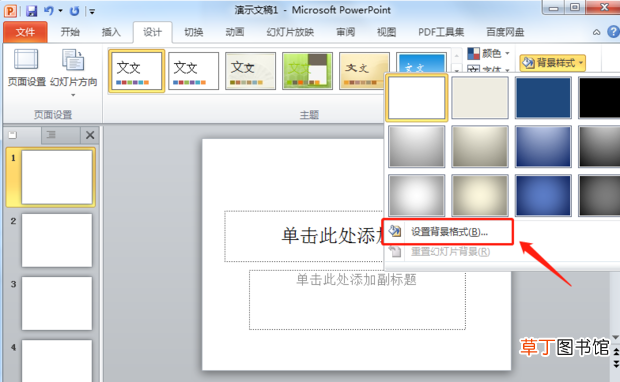Screen dimensions: 620x382
Task: Select the 设计 ribbon tab
Action: point(153,32)
